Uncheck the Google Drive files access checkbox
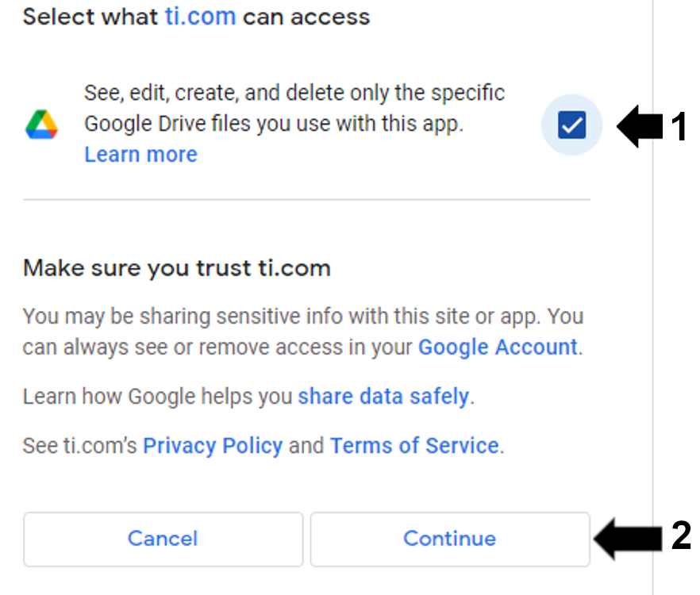This screenshot has width=700, height=595. (x=571, y=125)
